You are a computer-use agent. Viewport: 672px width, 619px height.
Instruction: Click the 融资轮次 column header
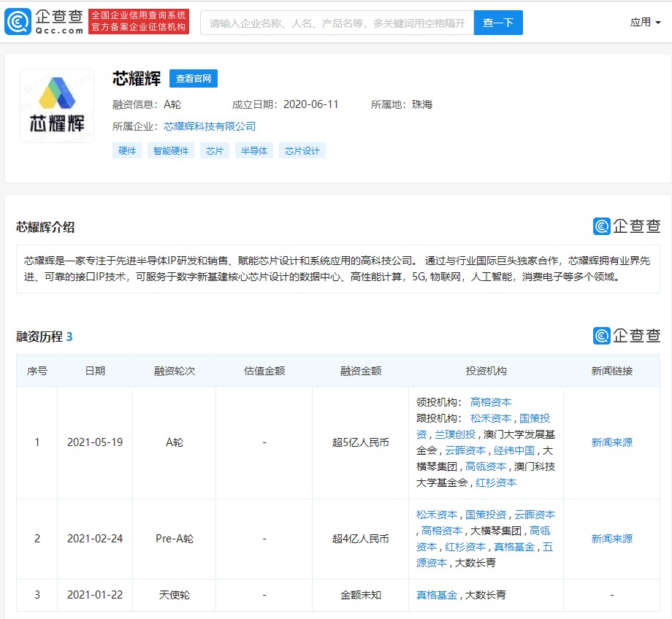click(x=175, y=371)
